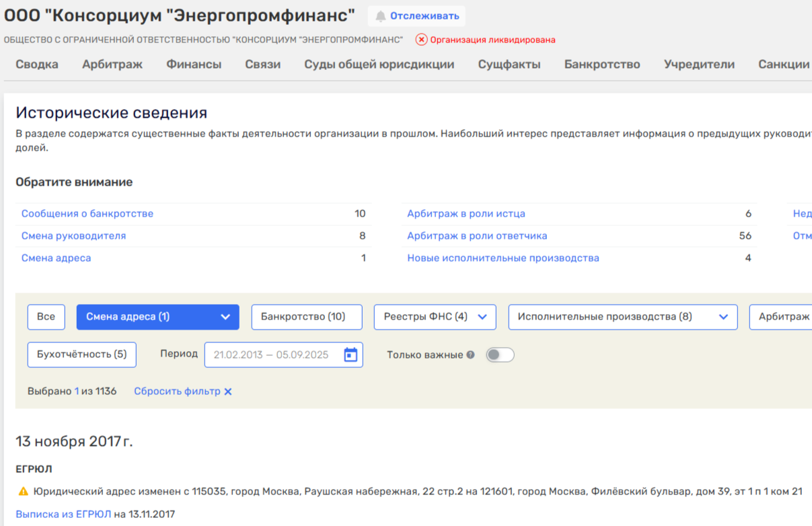The height and width of the screenshot is (526, 812).
Task: Click count 8 for Смена руководителя
Action: coord(363,236)
